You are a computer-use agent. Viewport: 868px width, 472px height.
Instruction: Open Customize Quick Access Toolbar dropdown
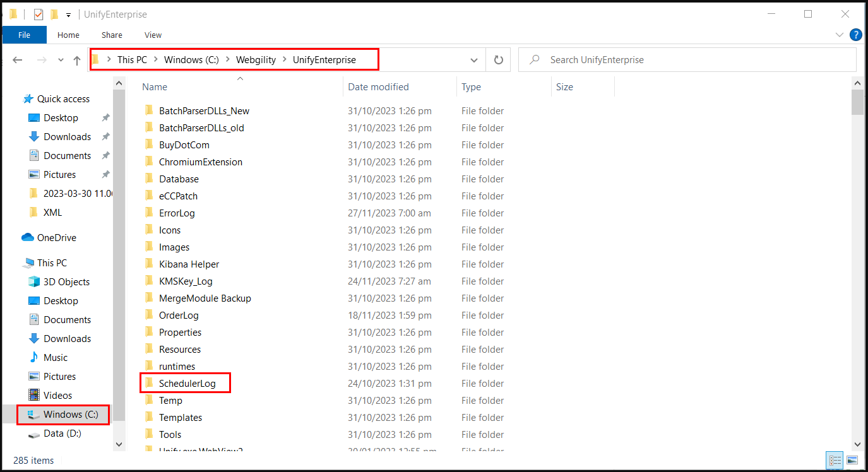click(x=68, y=15)
